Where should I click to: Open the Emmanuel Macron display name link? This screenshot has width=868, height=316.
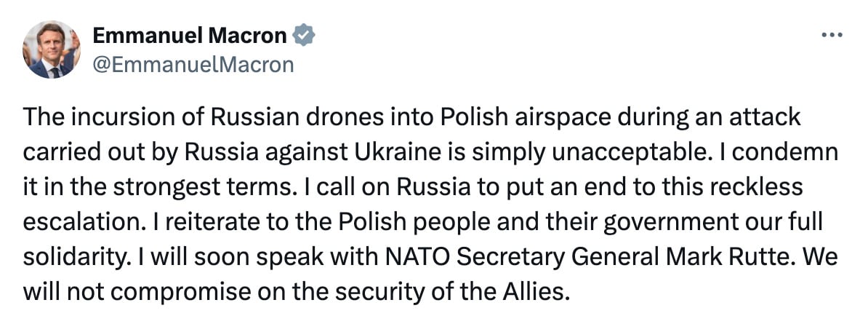(190, 36)
